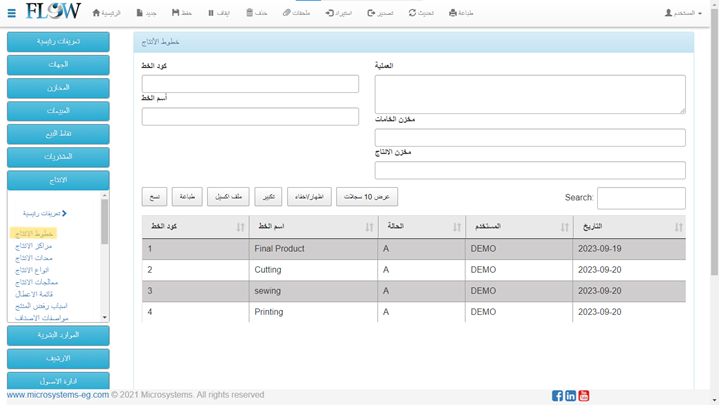Click the YouTube icon in footer

(x=584, y=396)
